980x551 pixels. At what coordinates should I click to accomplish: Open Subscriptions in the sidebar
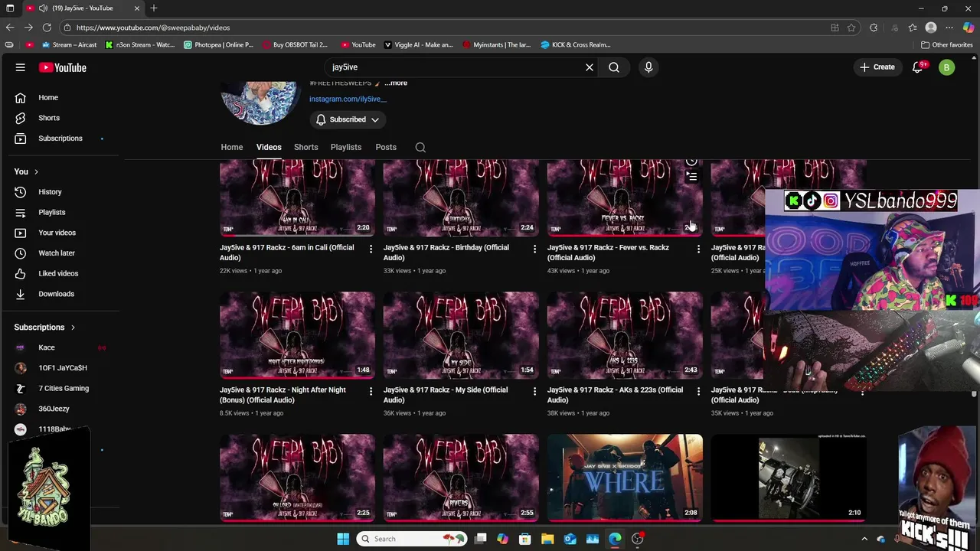[x=61, y=139]
